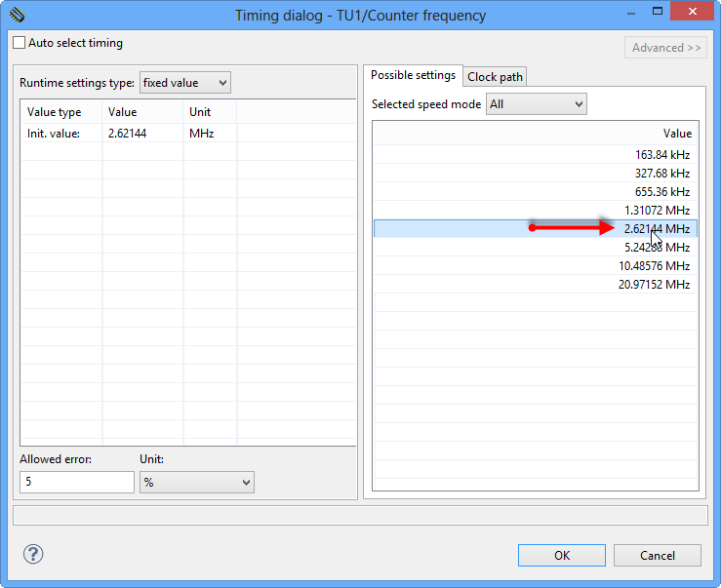
Task: Open the Runtime settings type dropdown
Action: [185, 83]
